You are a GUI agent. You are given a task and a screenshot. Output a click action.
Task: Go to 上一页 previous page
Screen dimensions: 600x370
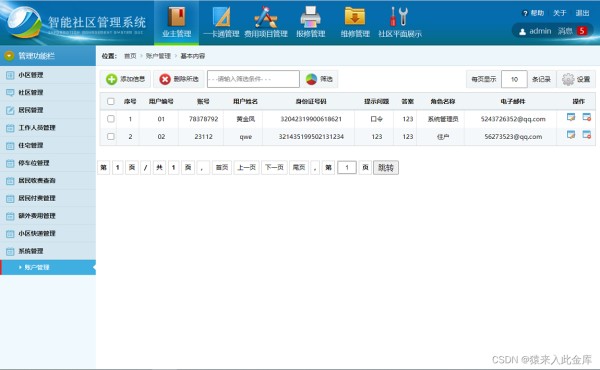point(246,168)
